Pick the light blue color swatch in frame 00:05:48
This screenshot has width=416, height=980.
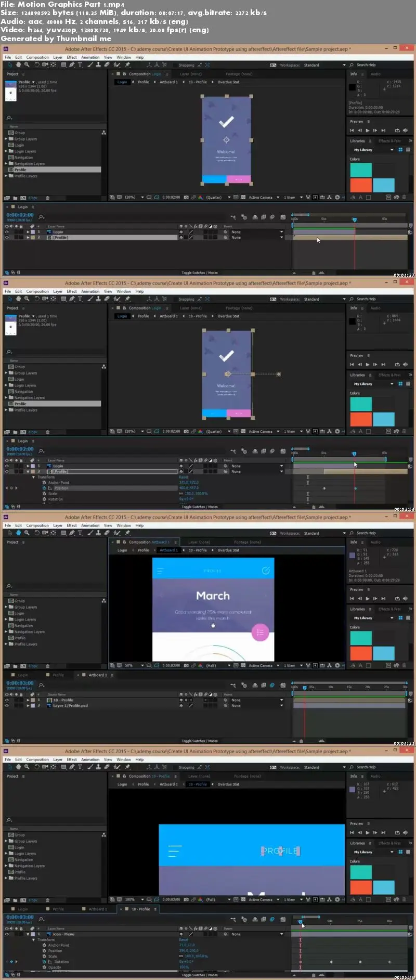point(384,887)
